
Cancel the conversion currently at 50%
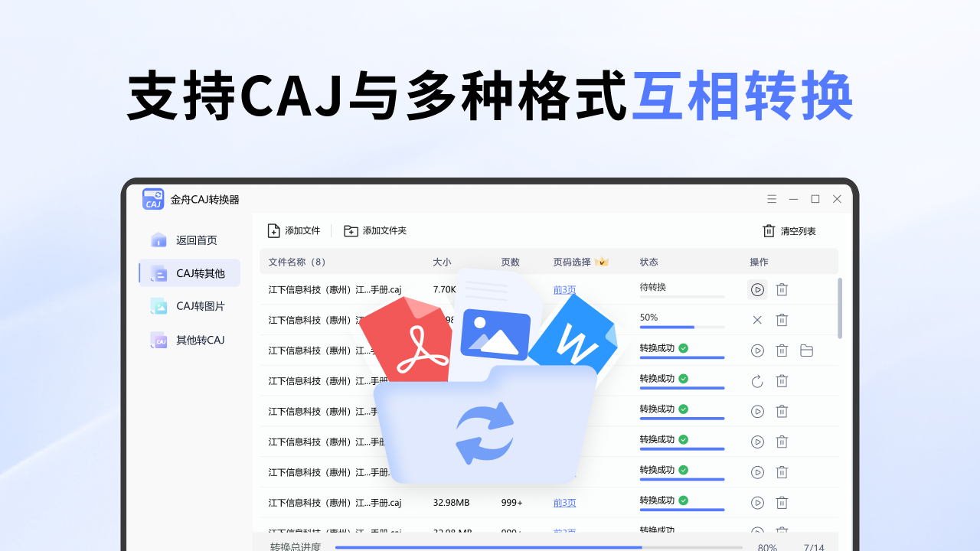tap(757, 320)
